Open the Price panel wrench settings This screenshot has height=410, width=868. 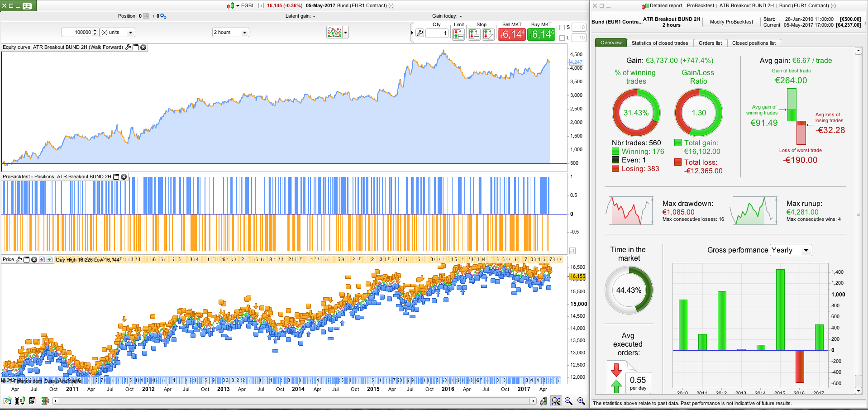click(x=19, y=259)
